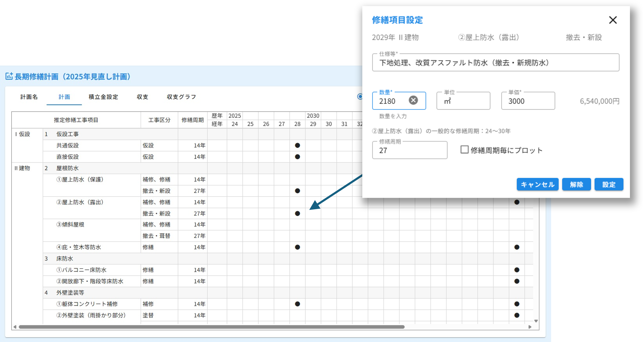Click the dot for 直接仮設 in year 28
Screen dimensions: 644x342
(x=297, y=157)
